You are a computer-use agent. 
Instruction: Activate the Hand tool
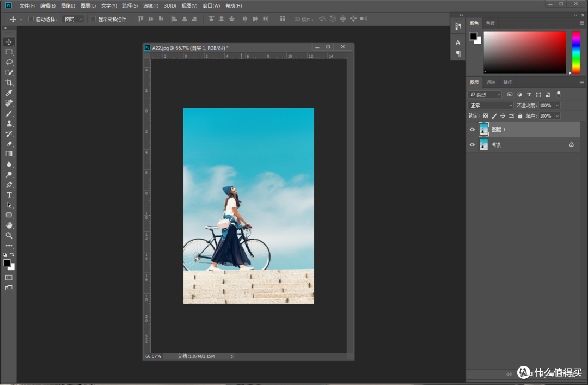(9, 225)
